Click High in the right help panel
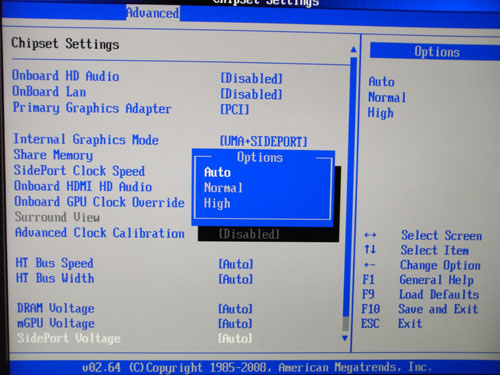Viewport: 500px width, 375px height. tap(381, 113)
